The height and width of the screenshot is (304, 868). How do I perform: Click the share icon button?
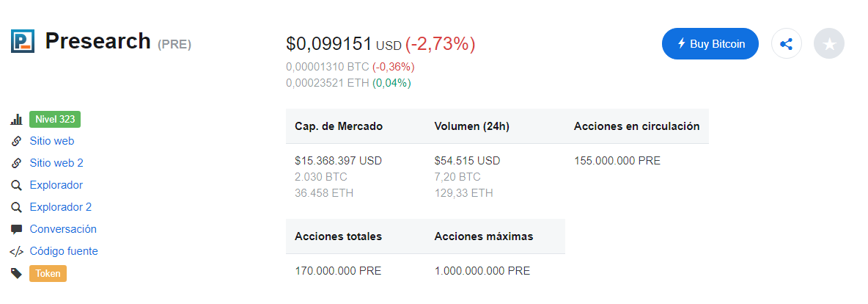tap(786, 44)
